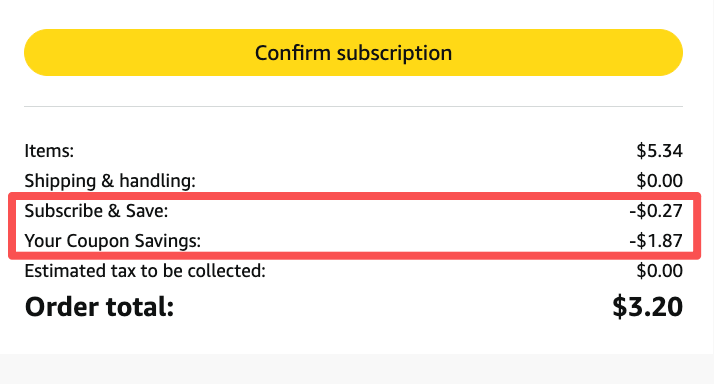Image resolution: width=714 pixels, height=384 pixels.
Task: Click the $0.00 estimated tax amount
Action: [x=659, y=271]
